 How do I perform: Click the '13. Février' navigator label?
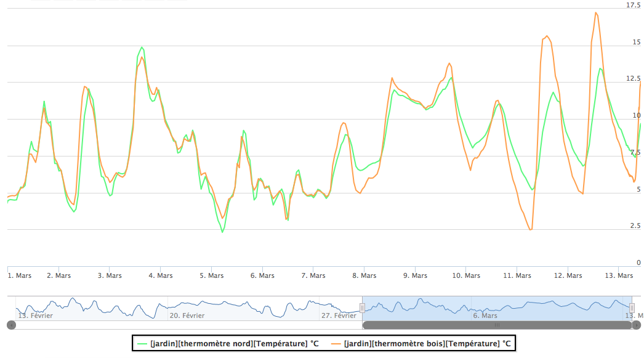(x=35, y=315)
